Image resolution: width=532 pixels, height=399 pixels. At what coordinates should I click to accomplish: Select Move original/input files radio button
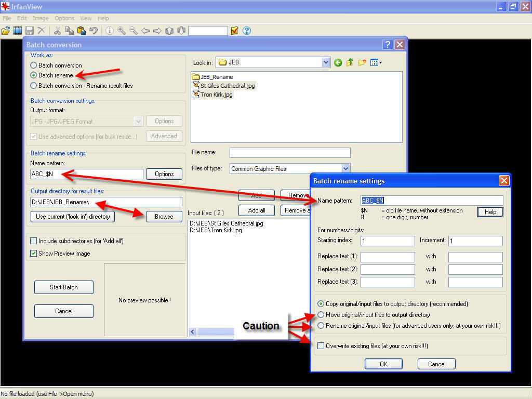pyautogui.click(x=321, y=315)
